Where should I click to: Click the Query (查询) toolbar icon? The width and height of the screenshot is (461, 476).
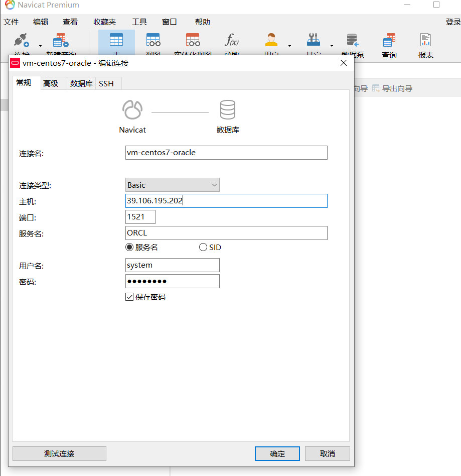[x=389, y=40]
